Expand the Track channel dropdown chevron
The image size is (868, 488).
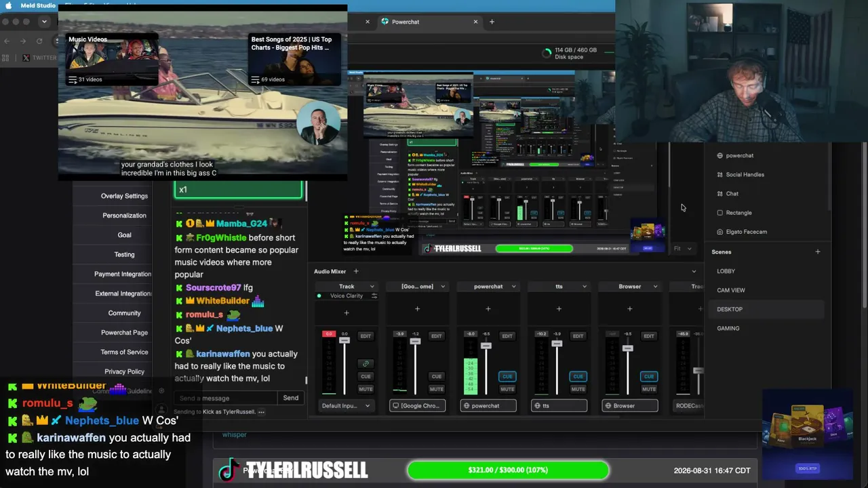click(x=372, y=287)
